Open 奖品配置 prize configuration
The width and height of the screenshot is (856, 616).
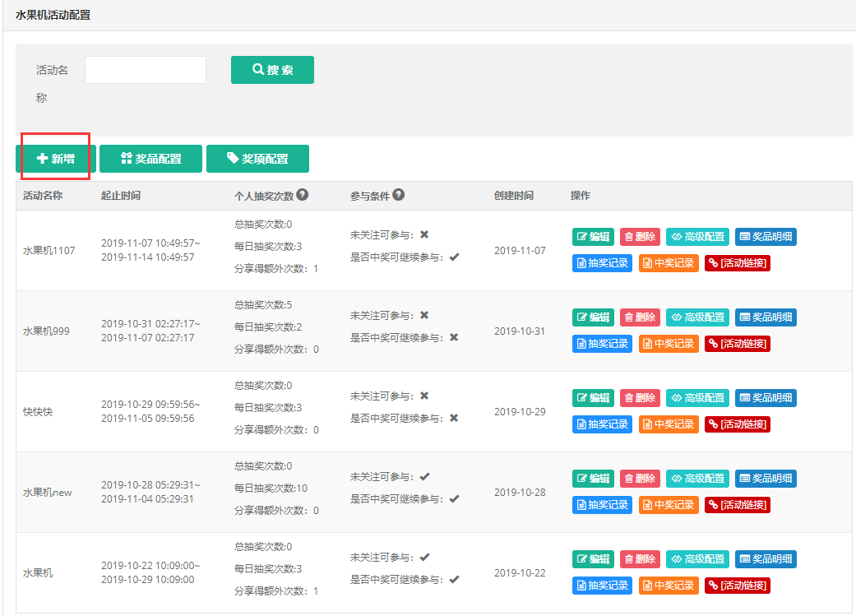tap(150, 159)
